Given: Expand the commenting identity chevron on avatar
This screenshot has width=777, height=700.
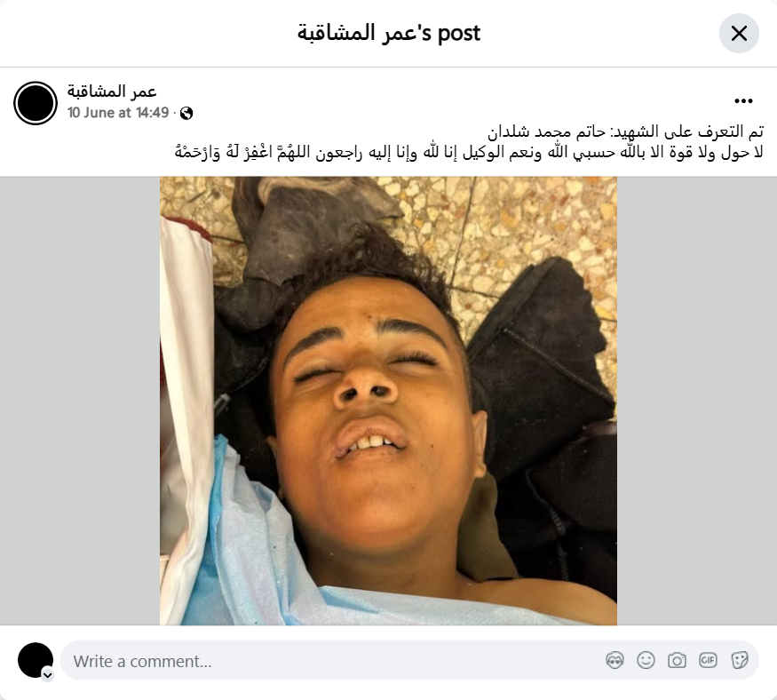Looking at the screenshot, I should tap(48, 675).
